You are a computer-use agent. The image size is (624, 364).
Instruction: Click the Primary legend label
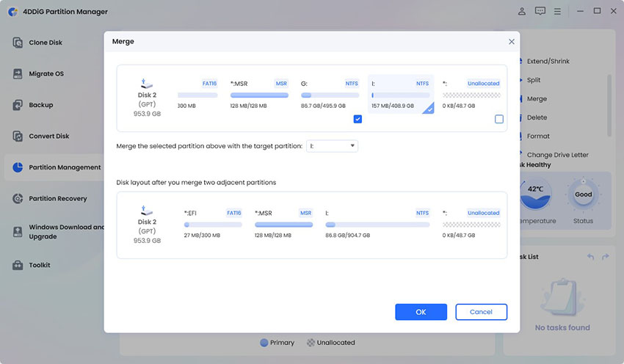(282, 343)
